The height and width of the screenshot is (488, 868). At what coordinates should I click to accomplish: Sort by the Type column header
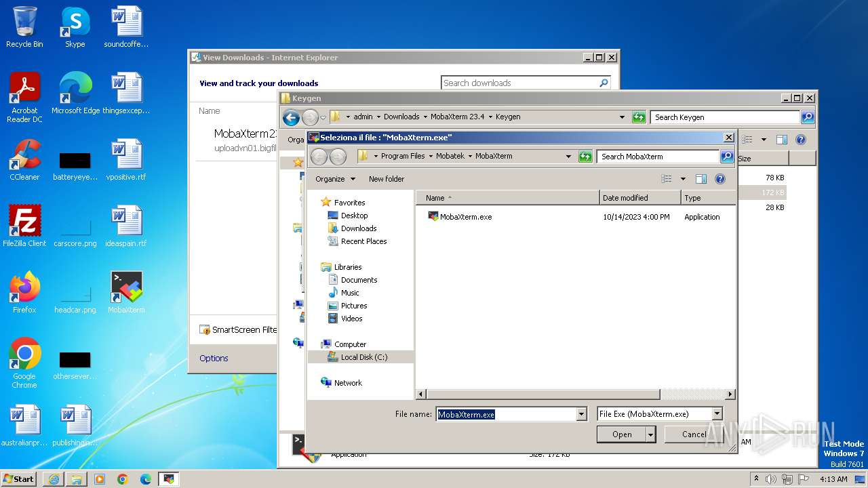[708, 198]
